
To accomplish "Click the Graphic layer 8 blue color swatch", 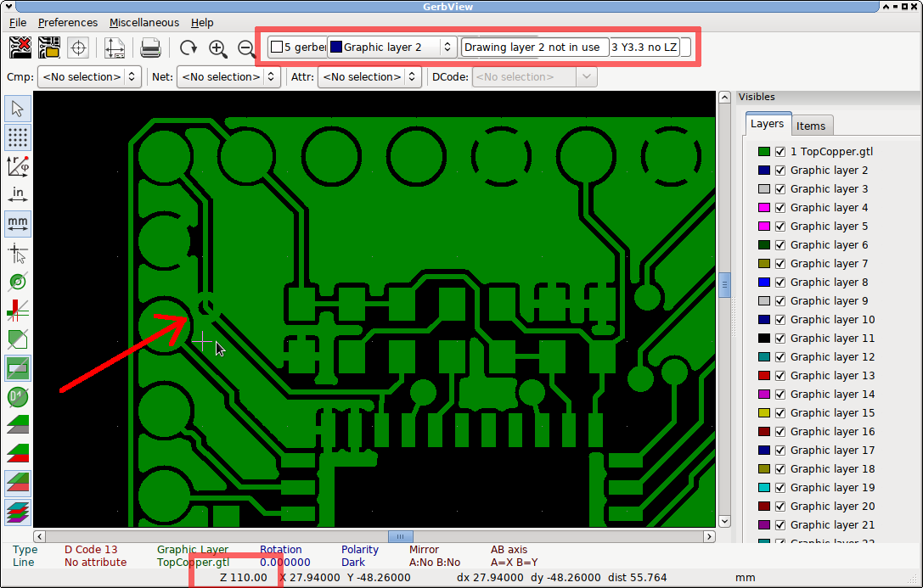I will click(x=763, y=283).
